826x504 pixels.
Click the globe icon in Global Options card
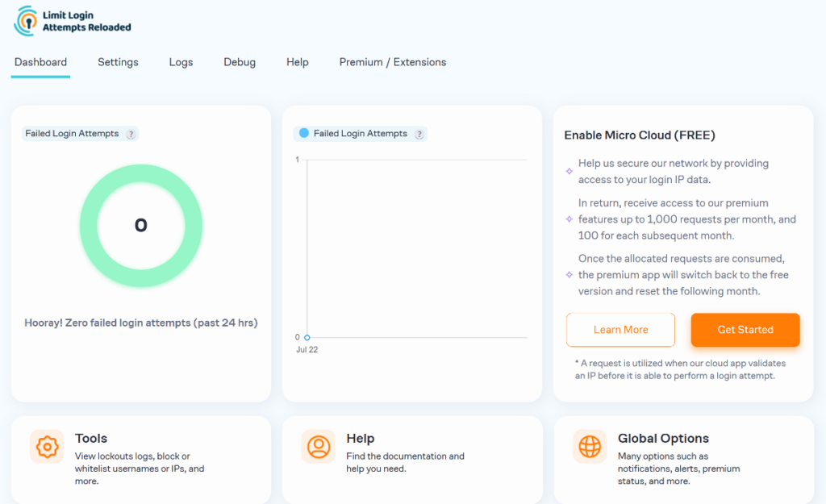[590, 446]
